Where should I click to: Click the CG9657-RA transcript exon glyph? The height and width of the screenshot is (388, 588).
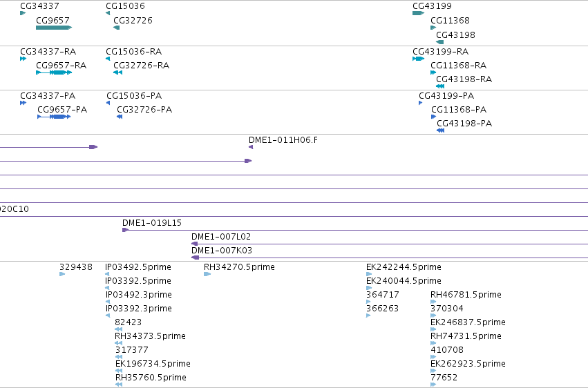click(54, 72)
